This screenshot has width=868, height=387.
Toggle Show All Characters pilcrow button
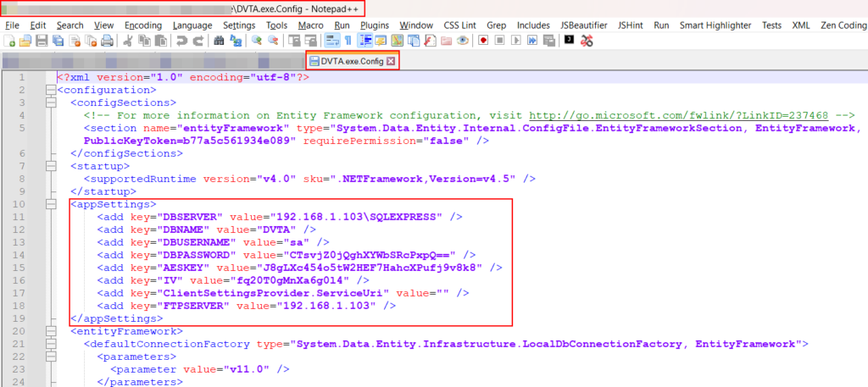[x=348, y=41]
